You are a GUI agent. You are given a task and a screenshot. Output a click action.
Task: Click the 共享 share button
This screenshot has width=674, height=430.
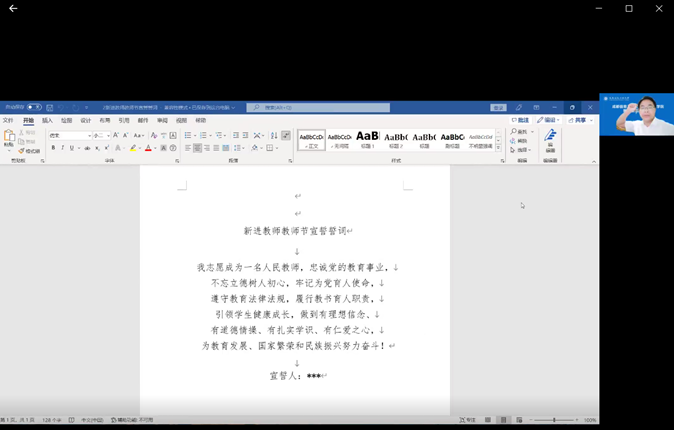coord(579,120)
